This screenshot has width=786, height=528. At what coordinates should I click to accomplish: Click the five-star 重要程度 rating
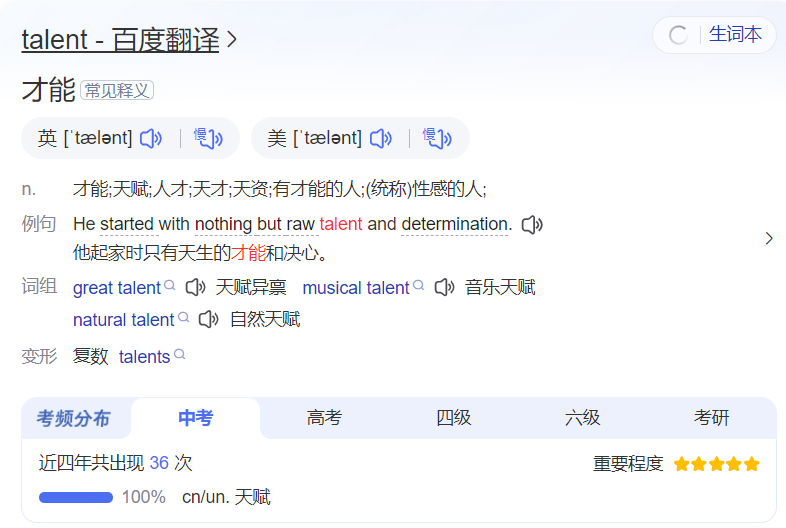point(716,464)
